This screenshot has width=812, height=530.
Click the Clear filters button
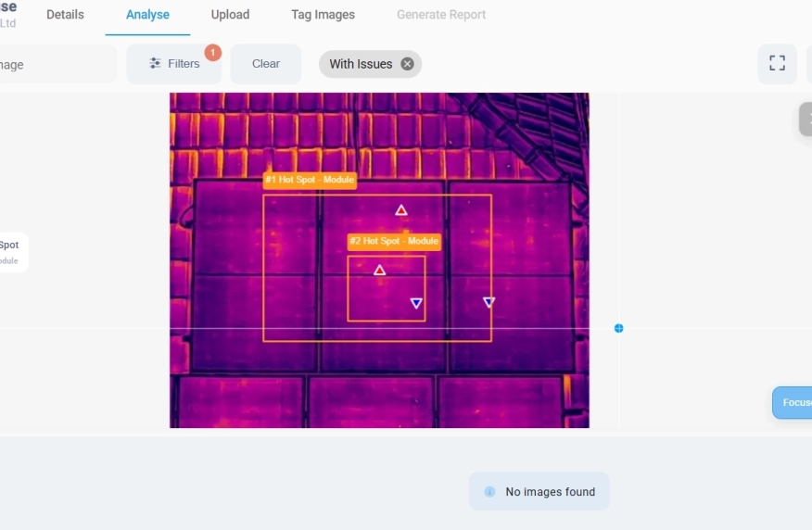(266, 64)
